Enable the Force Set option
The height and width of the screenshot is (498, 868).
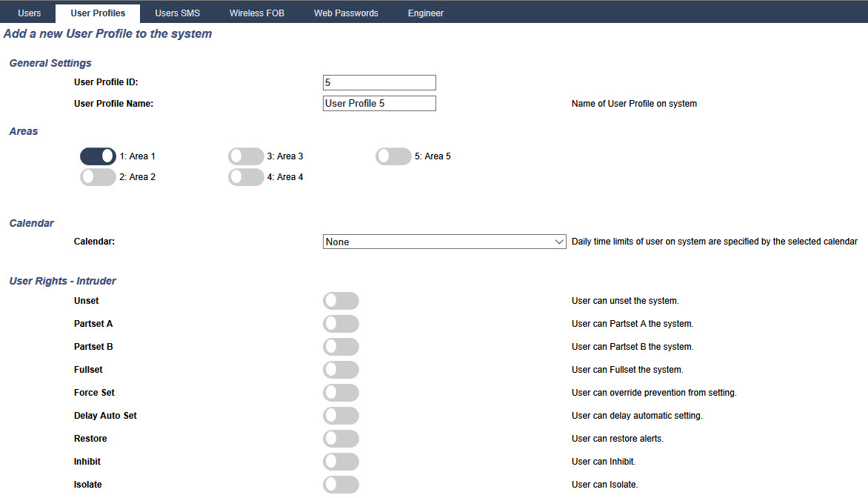[341, 393]
